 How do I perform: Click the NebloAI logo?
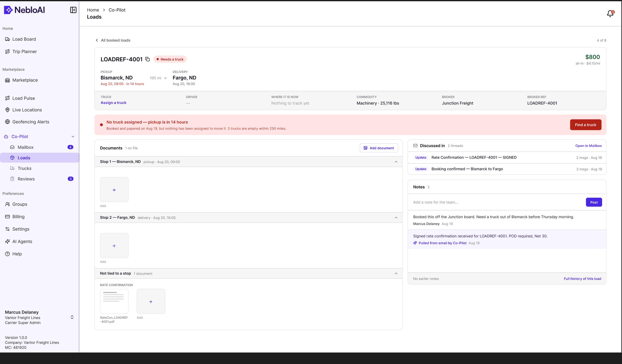24,10
